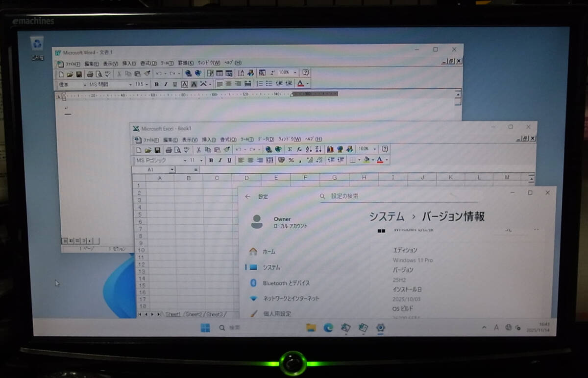Open the Word 罫線(A) menu
588x378 pixels.
pos(186,63)
